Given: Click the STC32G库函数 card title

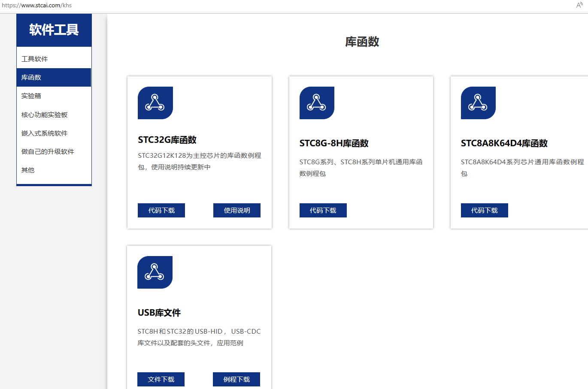Looking at the screenshot, I should (x=167, y=140).
